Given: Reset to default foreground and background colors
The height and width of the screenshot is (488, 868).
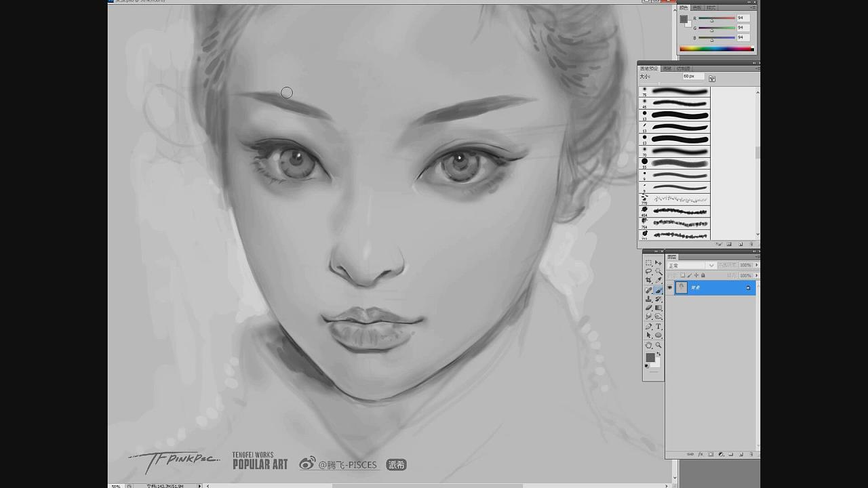Looking at the screenshot, I should tap(646, 365).
